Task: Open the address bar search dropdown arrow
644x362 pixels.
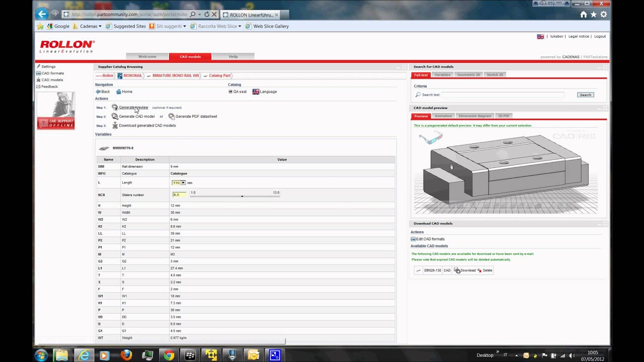Action: tap(199, 15)
